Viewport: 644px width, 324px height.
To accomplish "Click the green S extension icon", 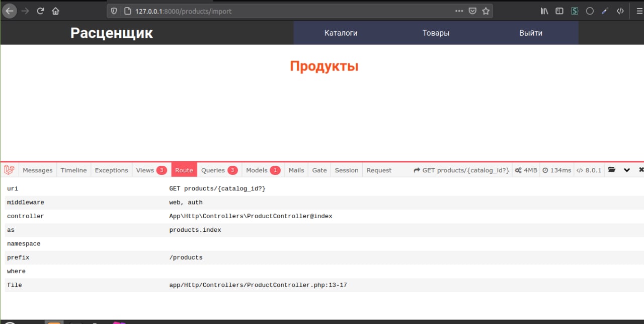I will [575, 11].
